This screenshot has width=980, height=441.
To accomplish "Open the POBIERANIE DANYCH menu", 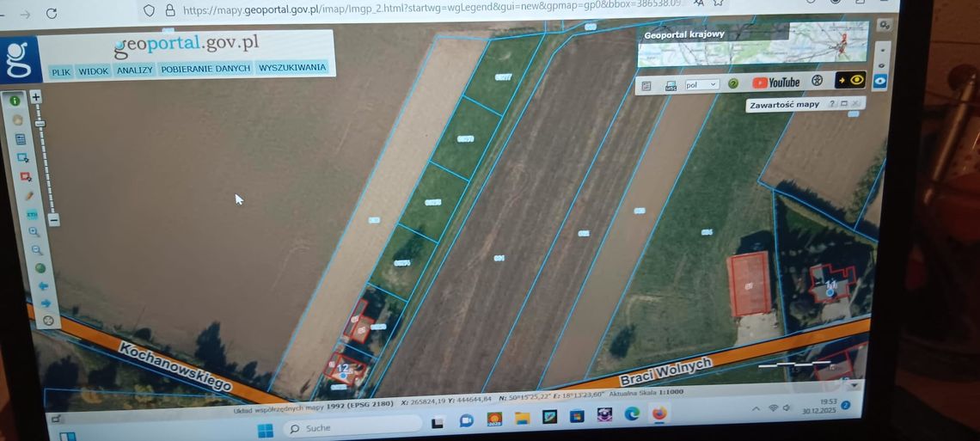I will point(205,69).
